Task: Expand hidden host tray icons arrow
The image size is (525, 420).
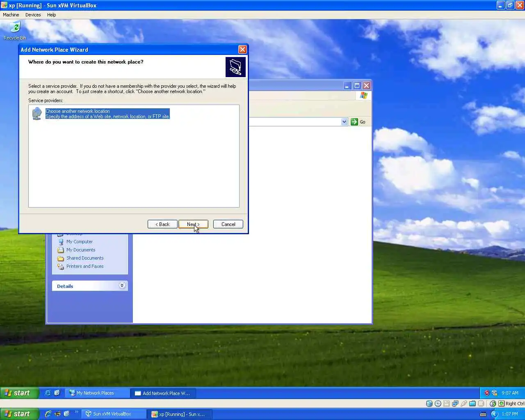Action: coord(495,414)
